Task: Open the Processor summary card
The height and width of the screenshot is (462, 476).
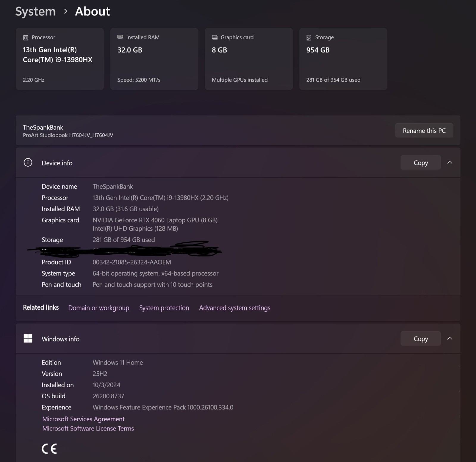Action: (60, 59)
